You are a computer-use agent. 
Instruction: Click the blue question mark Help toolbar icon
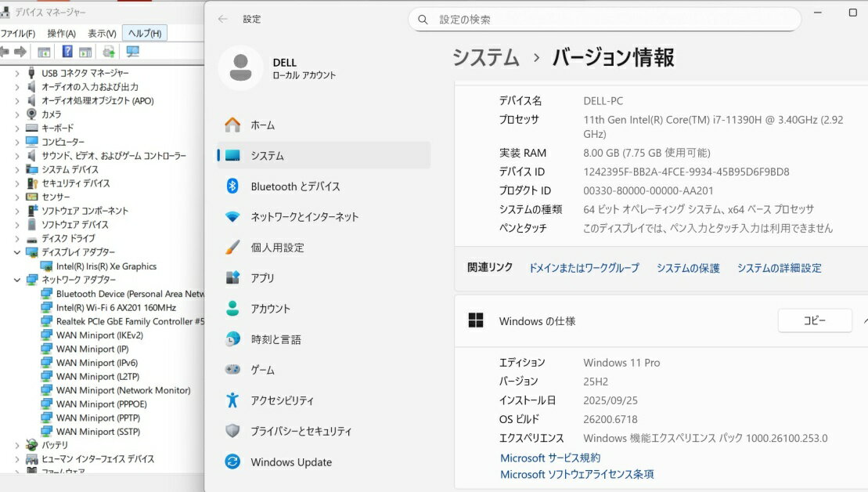67,52
